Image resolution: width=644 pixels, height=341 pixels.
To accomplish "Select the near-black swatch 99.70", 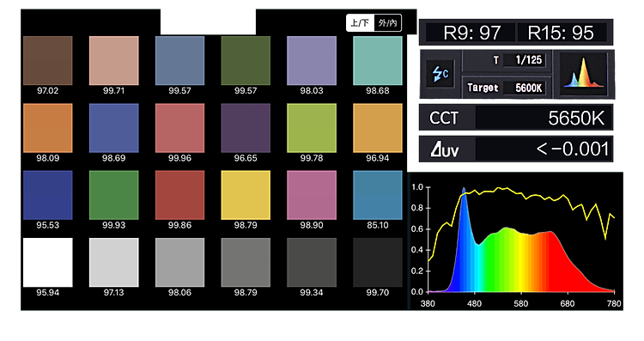I will coord(378,263).
